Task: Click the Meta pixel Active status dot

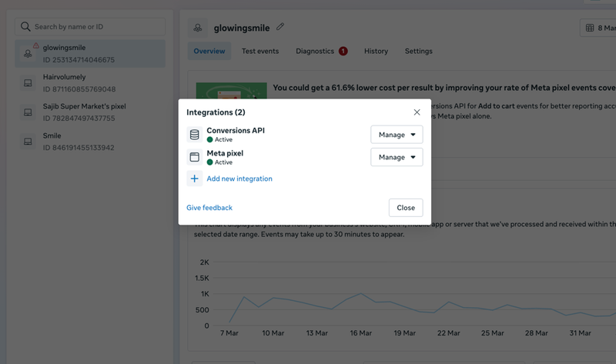Action: pos(209,162)
